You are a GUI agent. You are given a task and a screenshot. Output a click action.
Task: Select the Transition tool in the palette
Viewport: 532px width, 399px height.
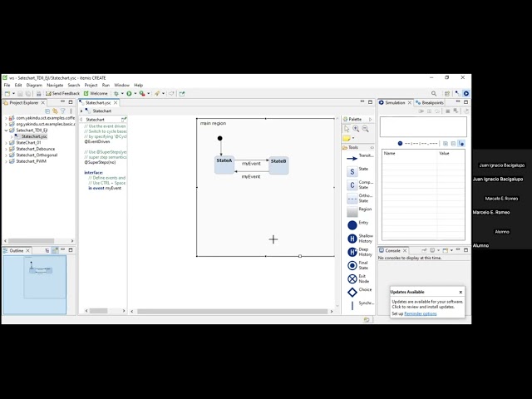click(360, 158)
